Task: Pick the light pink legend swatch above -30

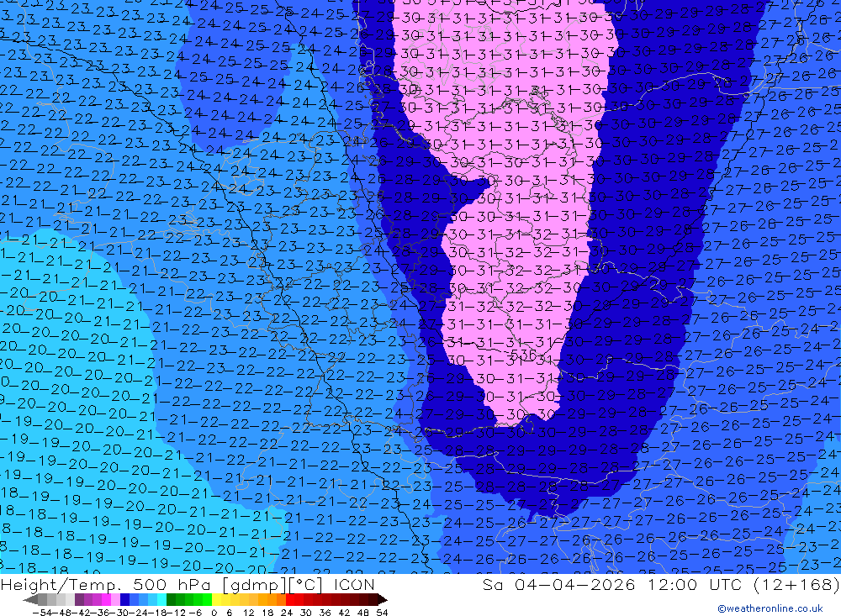Action: pos(116,599)
